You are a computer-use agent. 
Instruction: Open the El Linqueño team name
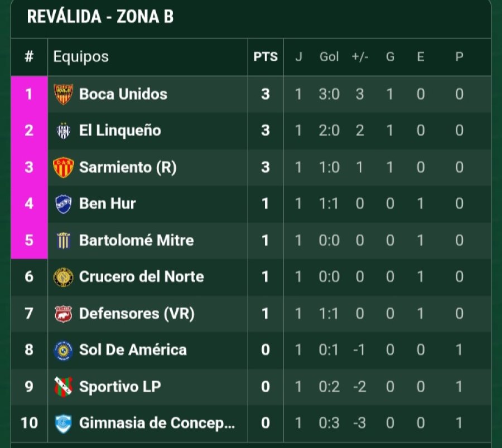coord(120,131)
